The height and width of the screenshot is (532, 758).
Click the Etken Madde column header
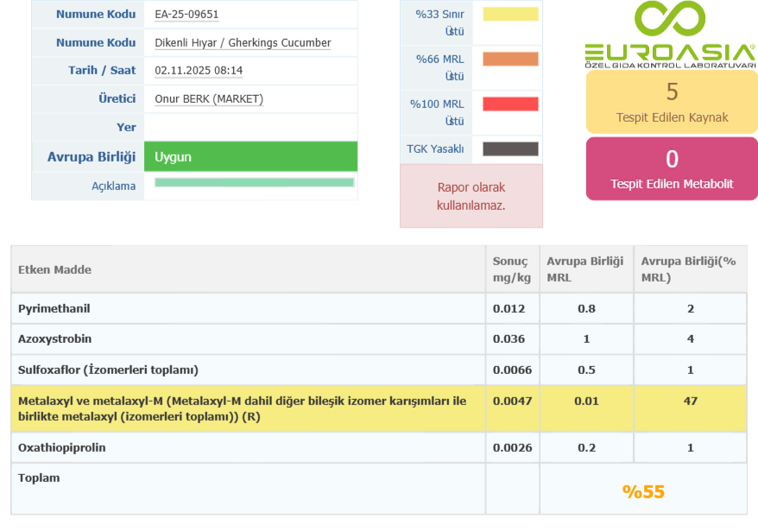(55, 269)
